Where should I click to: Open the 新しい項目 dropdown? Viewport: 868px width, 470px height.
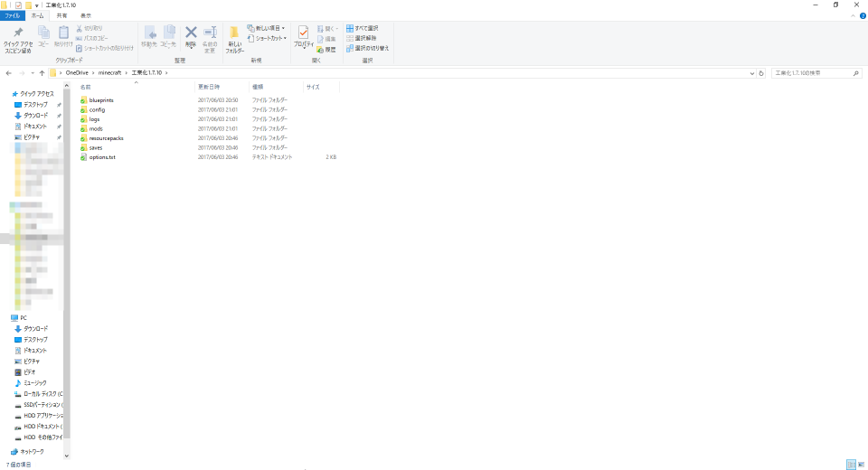click(268, 28)
